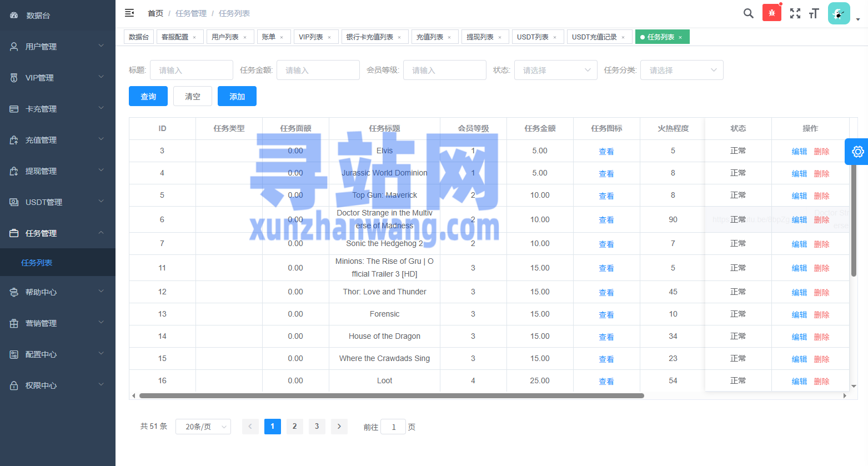
Task: Switch to the 用户列表 tab
Action: click(x=225, y=37)
